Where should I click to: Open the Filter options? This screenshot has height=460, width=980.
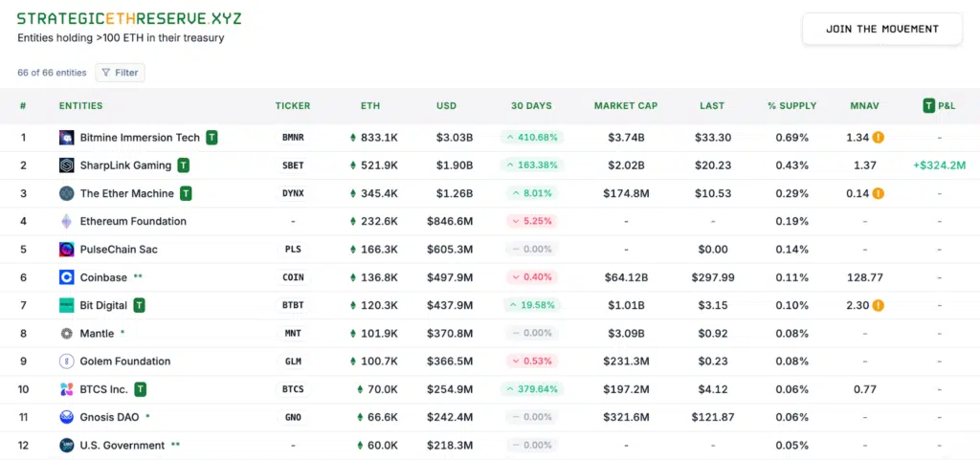[x=120, y=73]
